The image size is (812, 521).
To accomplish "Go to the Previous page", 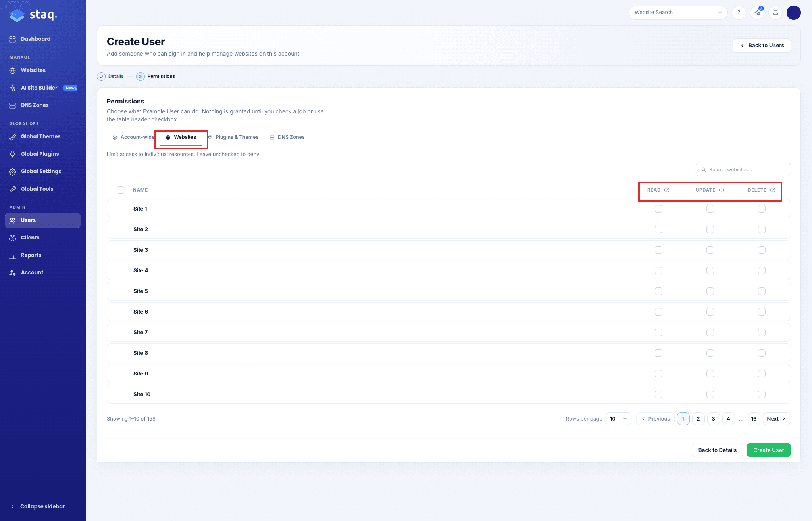I will pyautogui.click(x=655, y=419).
